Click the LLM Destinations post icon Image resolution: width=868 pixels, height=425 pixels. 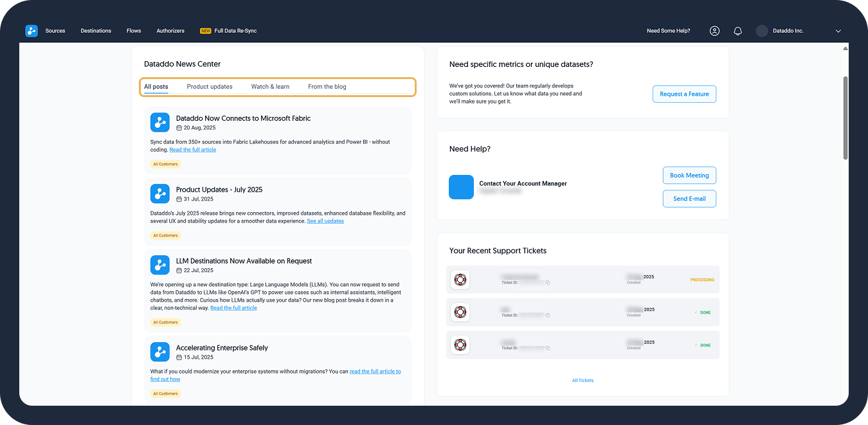pos(160,265)
